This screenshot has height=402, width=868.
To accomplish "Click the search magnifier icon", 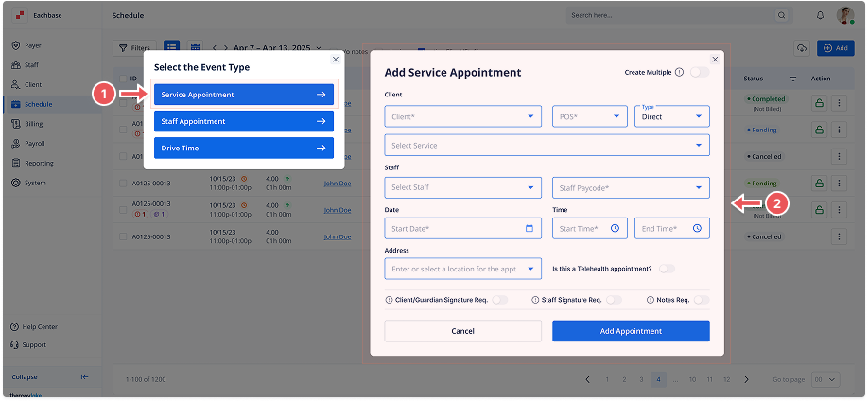I will [782, 15].
